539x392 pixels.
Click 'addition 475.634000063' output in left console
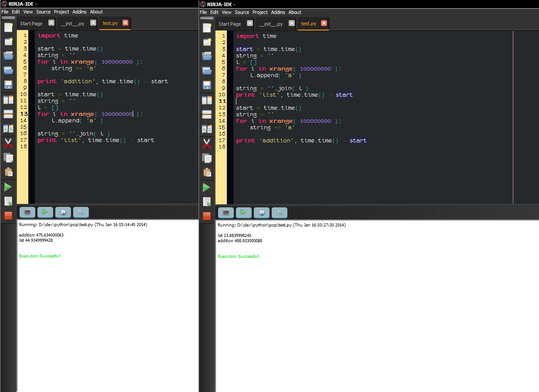pyautogui.click(x=41, y=235)
